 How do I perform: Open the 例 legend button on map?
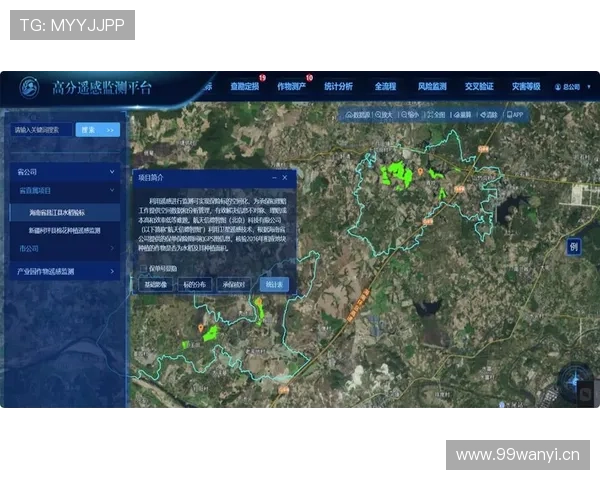(574, 247)
